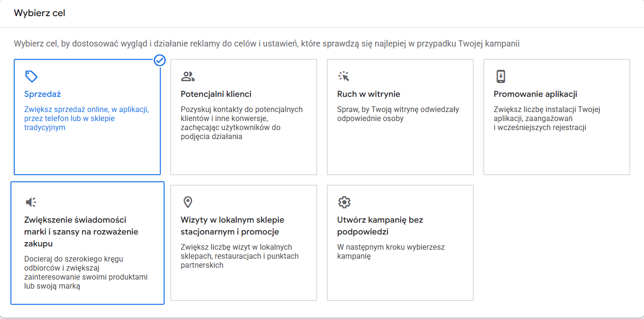Image resolution: width=644 pixels, height=319 pixels.
Task: Click the megaphone icon for brand awareness goal
Action: click(31, 201)
